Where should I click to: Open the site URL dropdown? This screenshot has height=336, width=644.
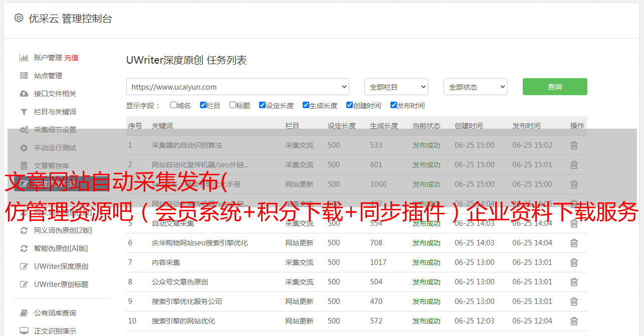238,87
